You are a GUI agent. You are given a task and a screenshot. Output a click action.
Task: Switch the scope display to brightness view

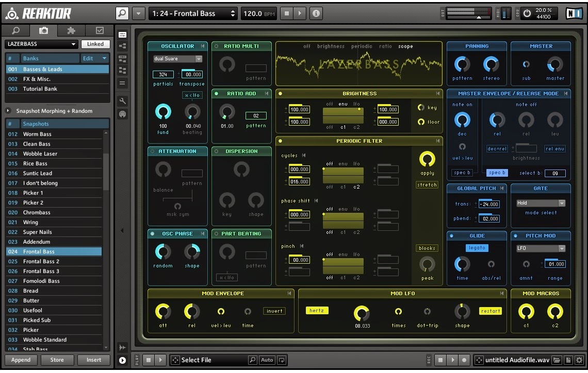pyautogui.click(x=330, y=46)
